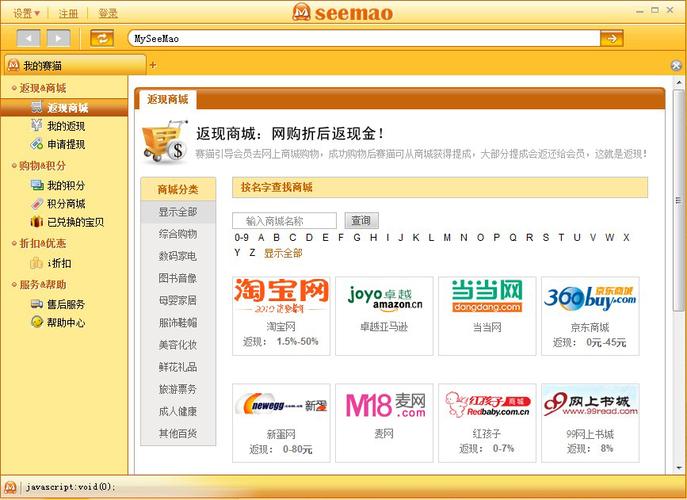Click the monitor icon next to 我的积分
Image resolution: width=687 pixels, height=500 pixels.
37,185
